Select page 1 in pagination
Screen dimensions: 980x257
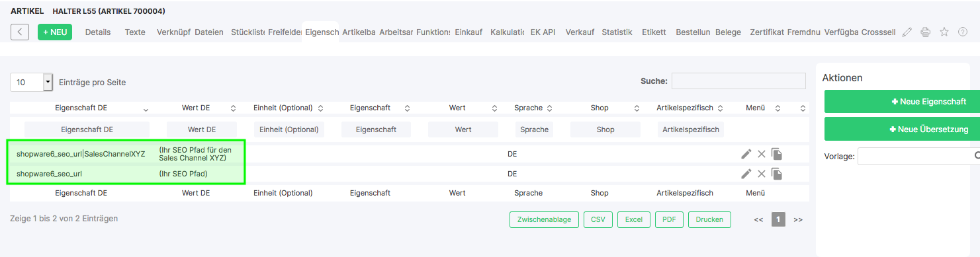click(x=779, y=219)
